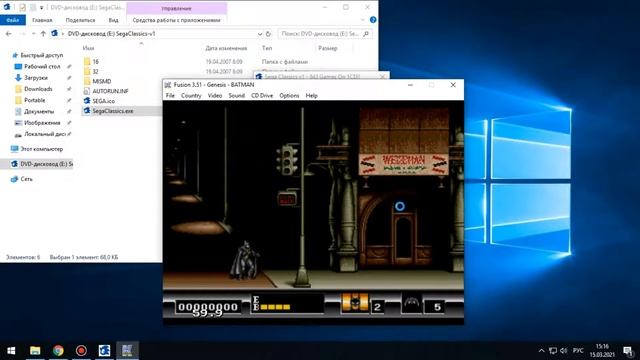Open the Windows Start menu

click(x=11, y=351)
